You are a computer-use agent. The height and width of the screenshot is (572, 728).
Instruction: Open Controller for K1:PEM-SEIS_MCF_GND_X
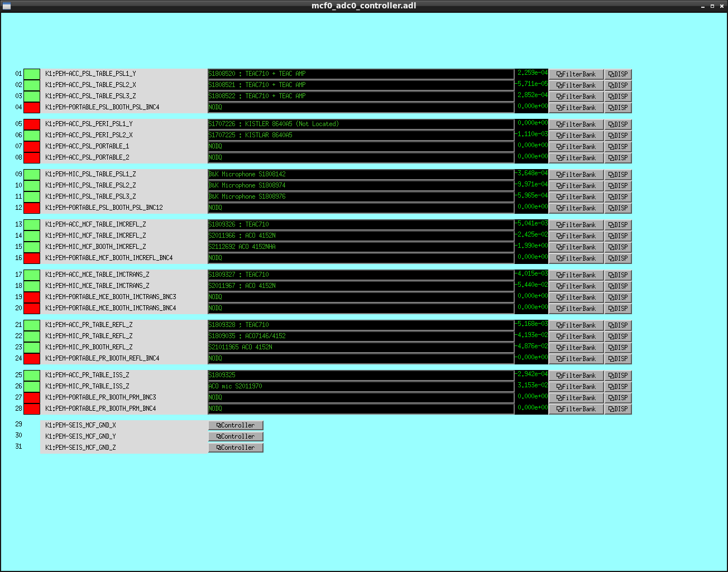coord(236,425)
